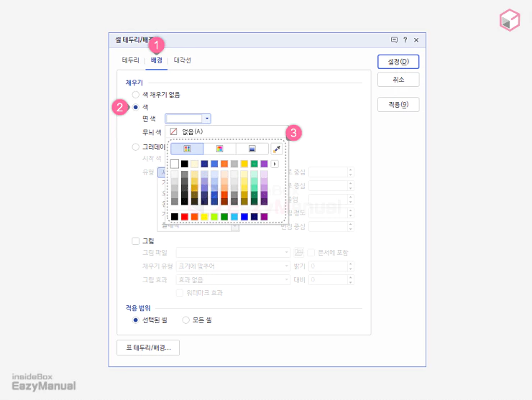Select the 그러데이션 radio button

click(136, 146)
